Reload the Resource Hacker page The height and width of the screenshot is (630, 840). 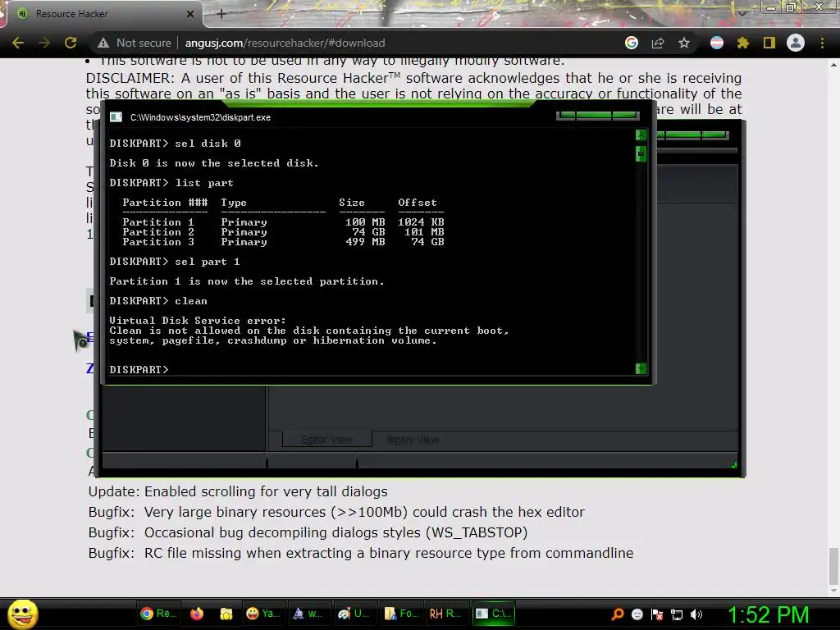click(71, 43)
